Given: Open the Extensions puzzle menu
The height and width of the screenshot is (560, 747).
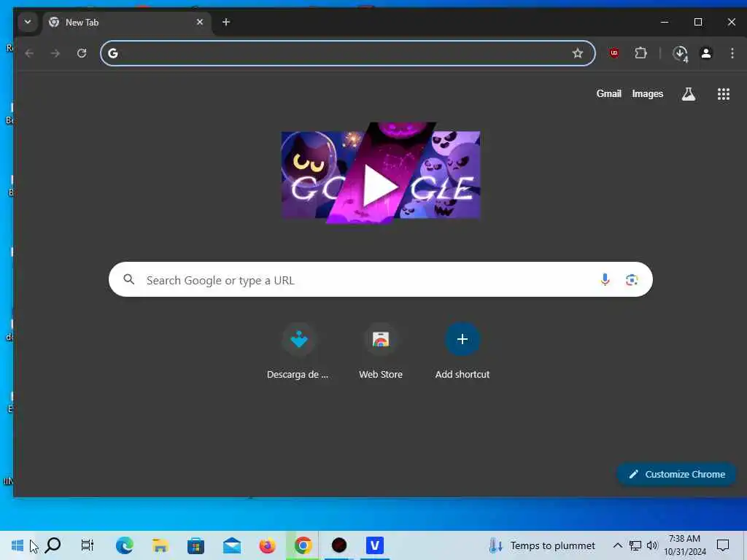Looking at the screenshot, I should [640, 53].
